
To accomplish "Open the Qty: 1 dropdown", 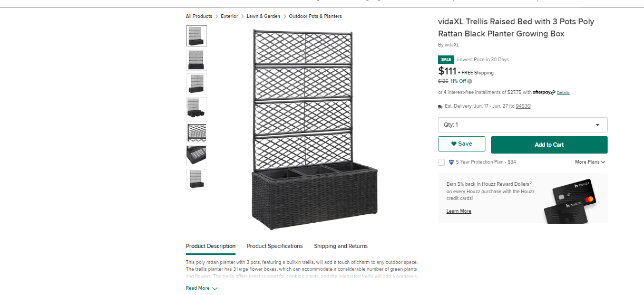I will pos(522,125).
